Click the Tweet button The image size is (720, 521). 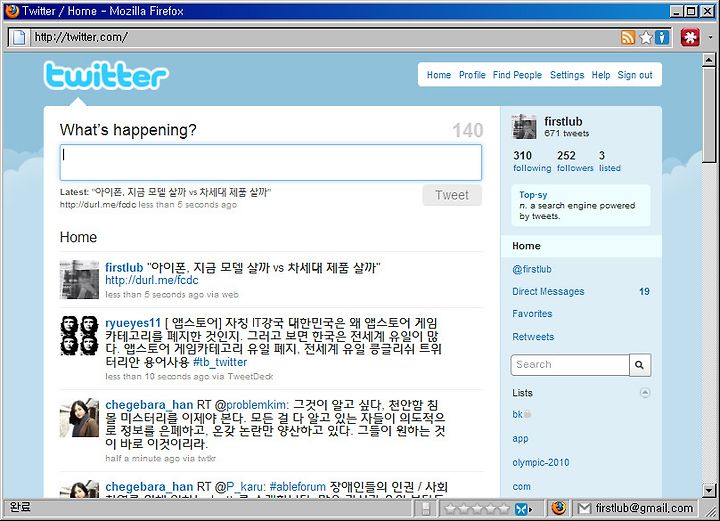click(x=452, y=195)
